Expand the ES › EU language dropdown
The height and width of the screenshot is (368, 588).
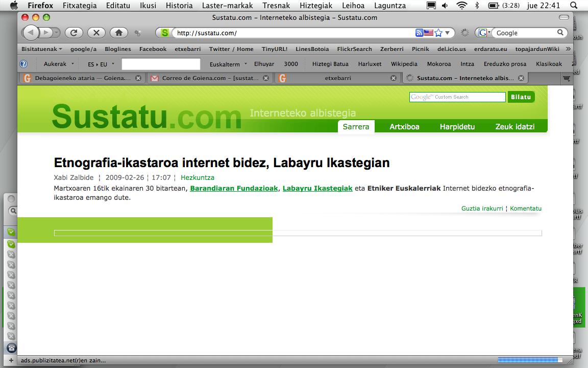click(101, 64)
